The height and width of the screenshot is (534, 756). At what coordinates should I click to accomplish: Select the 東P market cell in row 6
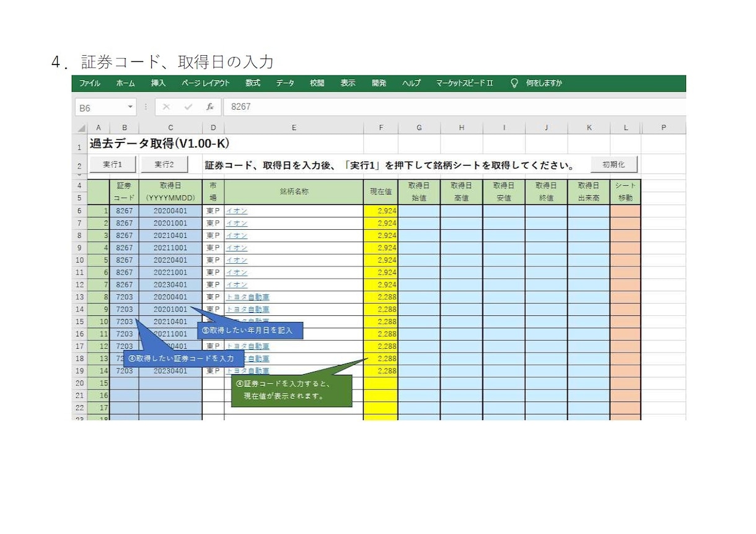click(213, 211)
